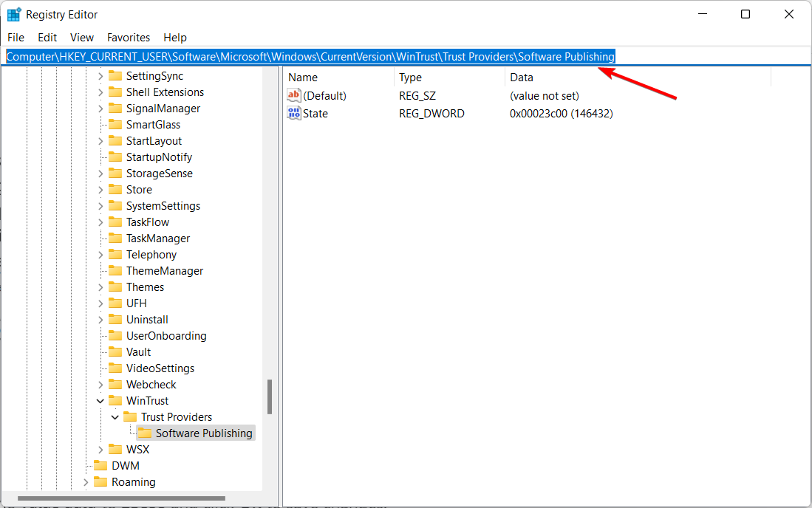Click the SettingSync folder icon
This screenshot has height=508, width=812.
(115, 76)
